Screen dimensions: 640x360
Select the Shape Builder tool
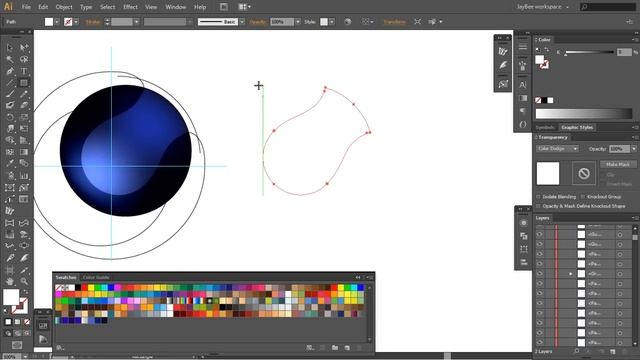(10, 140)
